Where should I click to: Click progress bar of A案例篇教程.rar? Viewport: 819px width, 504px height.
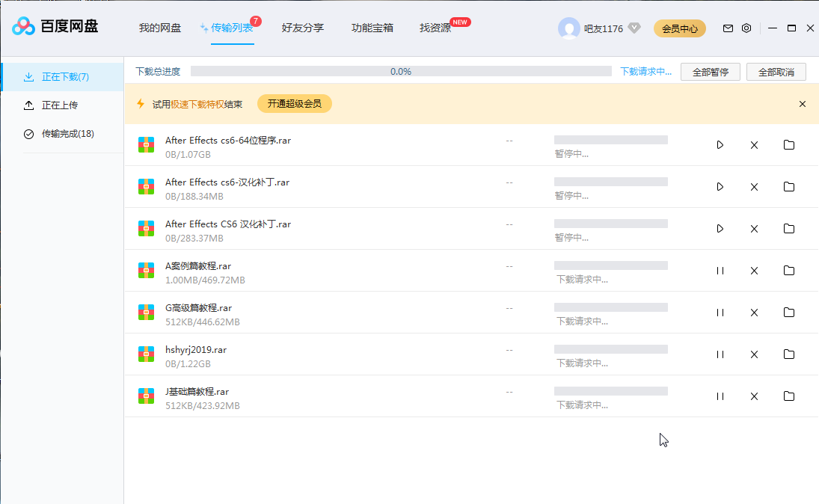click(x=610, y=265)
